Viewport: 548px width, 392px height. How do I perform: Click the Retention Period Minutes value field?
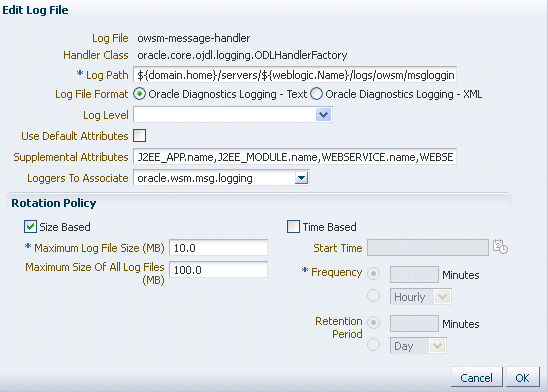click(x=414, y=323)
